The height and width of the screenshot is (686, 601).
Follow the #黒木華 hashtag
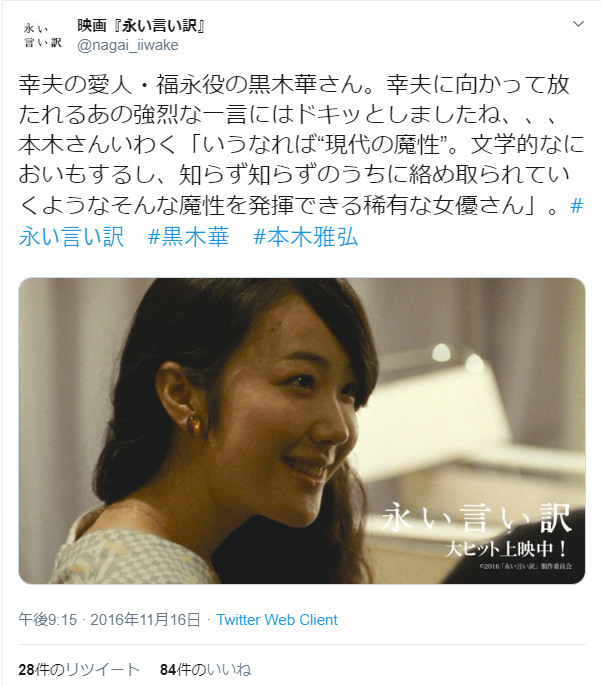pos(188,237)
